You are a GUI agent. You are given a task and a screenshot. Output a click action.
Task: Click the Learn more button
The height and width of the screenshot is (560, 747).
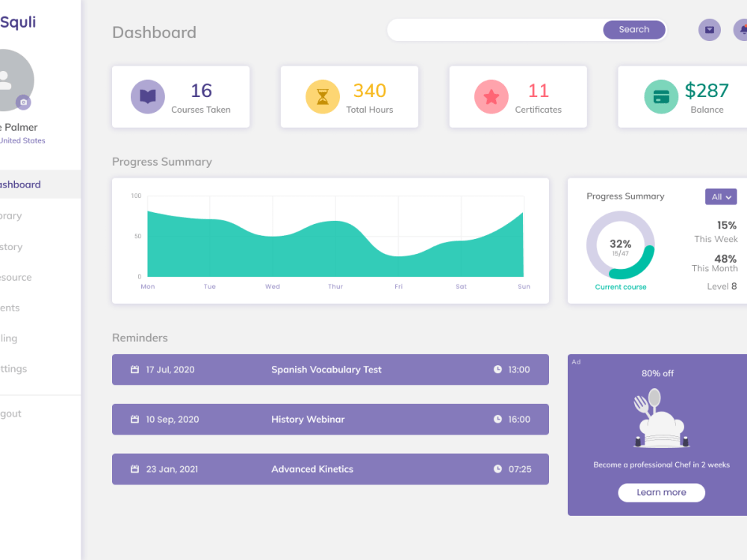click(661, 492)
